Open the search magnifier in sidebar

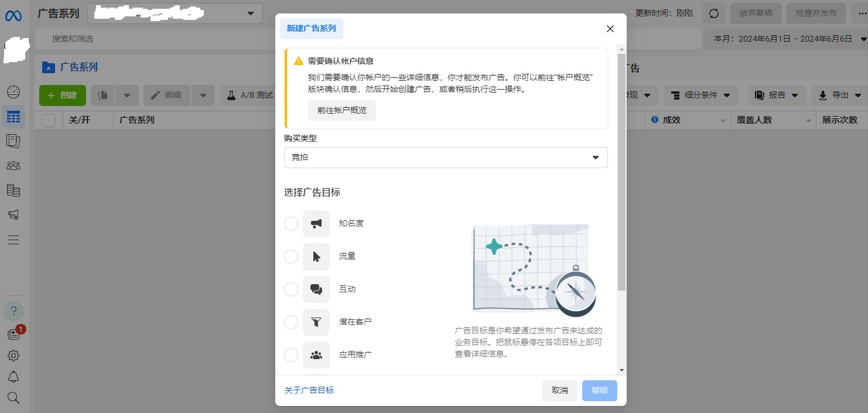pos(13,398)
